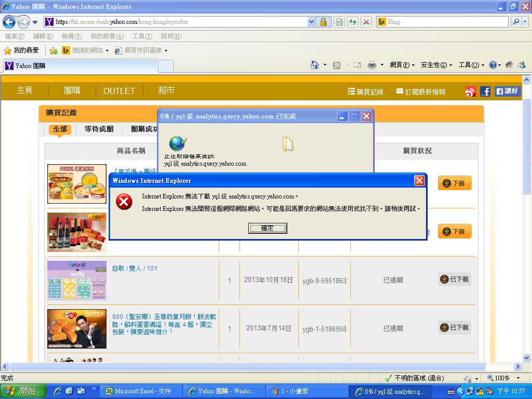Open the 超市 navigation link
This screenshot has height=399, width=532.
pos(166,90)
